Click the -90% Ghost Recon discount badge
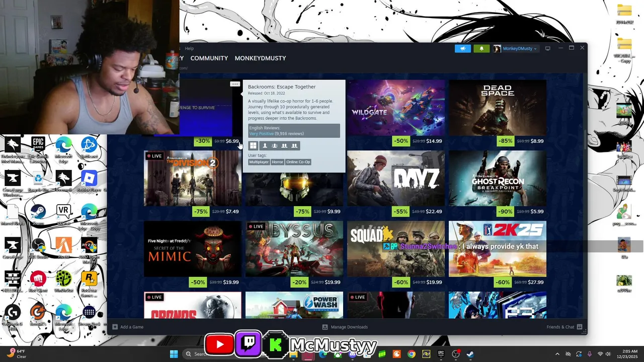Viewport: 644px width, 362px height. point(505,212)
